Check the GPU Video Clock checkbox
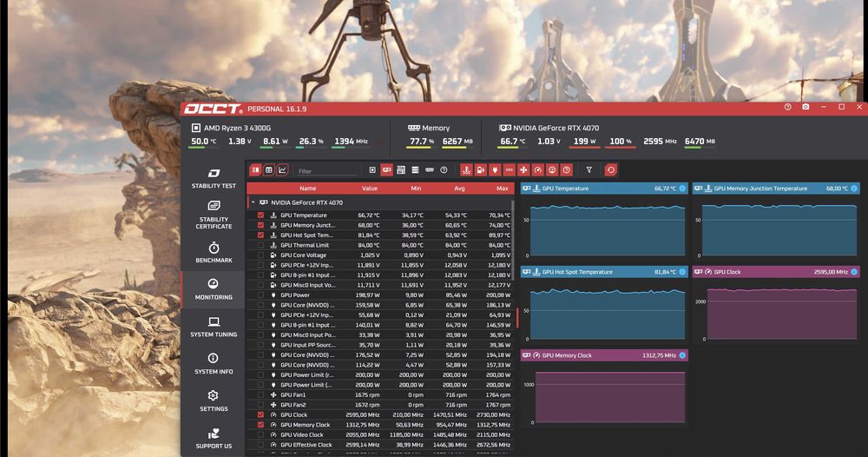868x457 pixels. tap(260, 434)
